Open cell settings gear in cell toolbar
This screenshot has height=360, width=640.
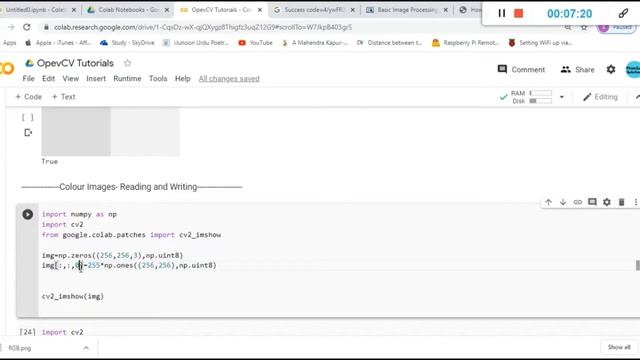coord(607,202)
